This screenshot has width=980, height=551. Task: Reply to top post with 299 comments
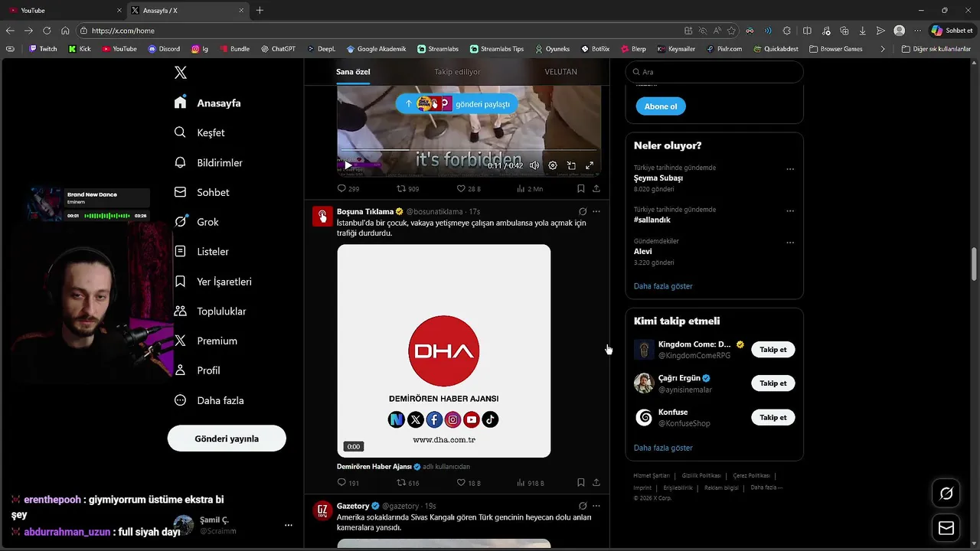(x=348, y=188)
